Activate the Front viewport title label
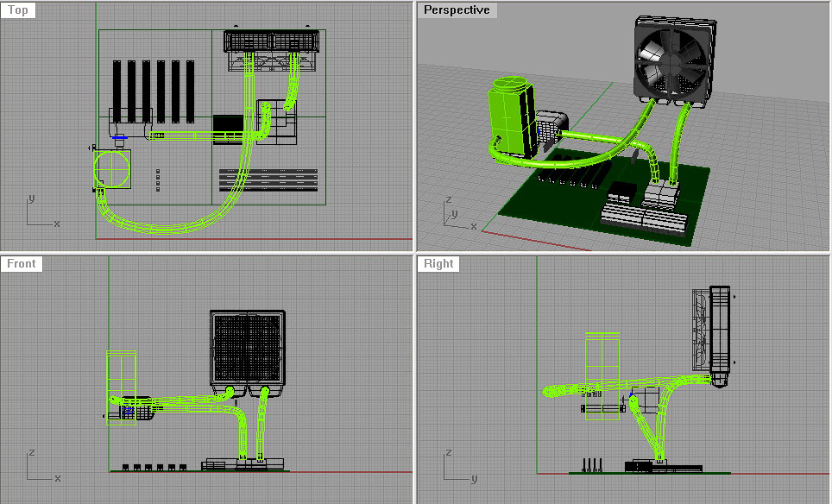This screenshot has width=832, height=504. point(22,264)
